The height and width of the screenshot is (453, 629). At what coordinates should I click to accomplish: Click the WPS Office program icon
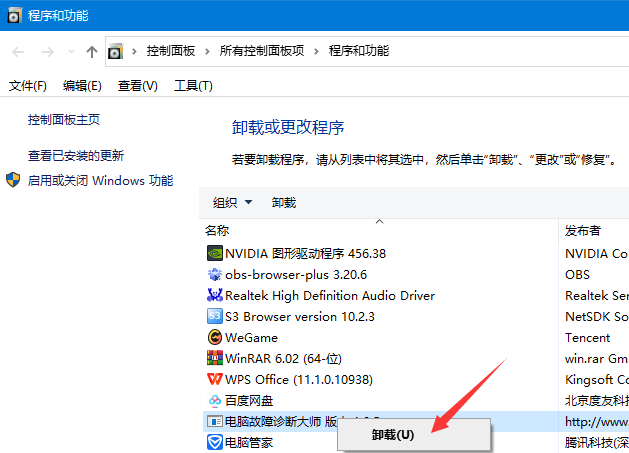[x=215, y=379]
